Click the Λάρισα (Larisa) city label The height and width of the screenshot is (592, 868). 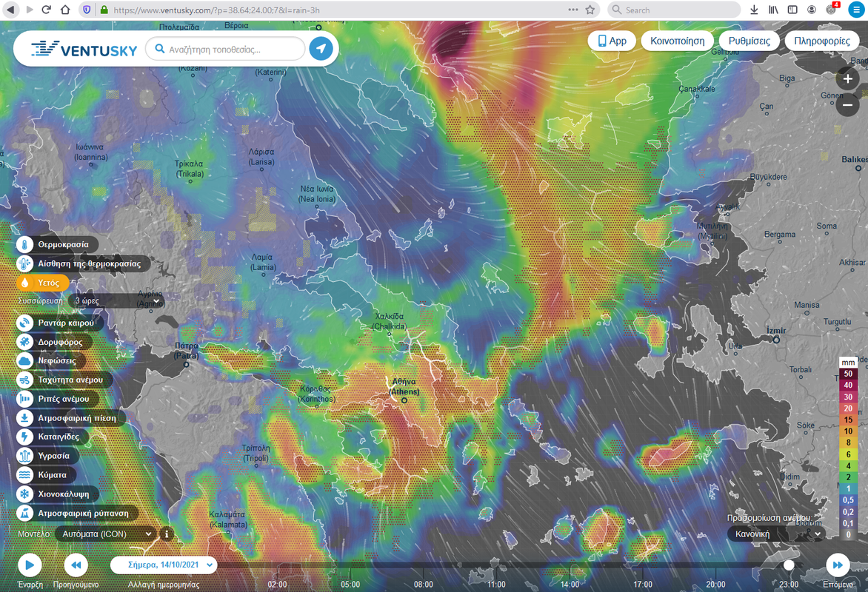point(261,157)
